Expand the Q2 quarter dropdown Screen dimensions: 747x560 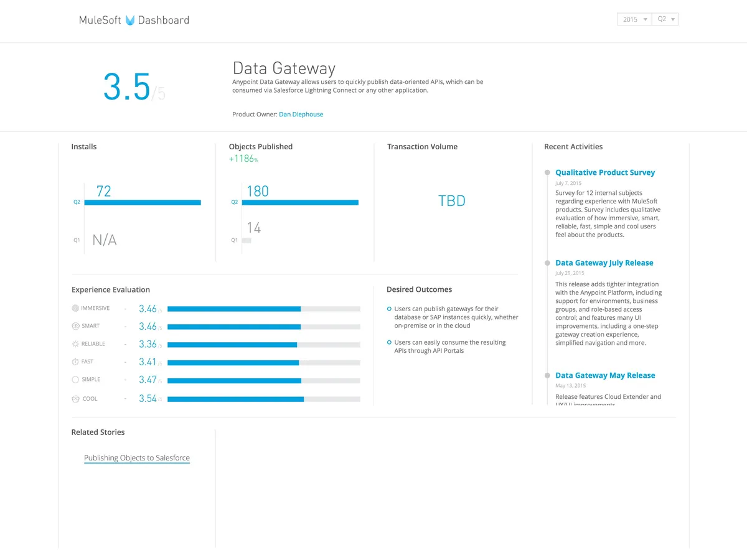coord(665,19)
